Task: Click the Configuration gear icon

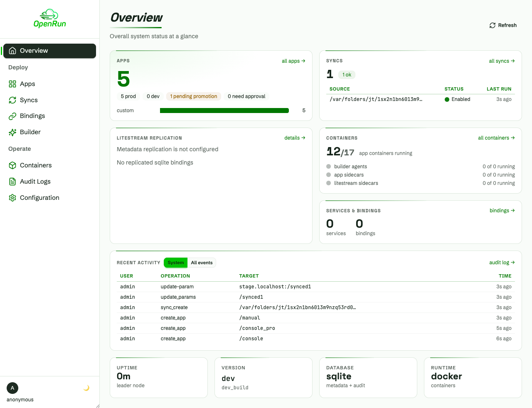Action: (x=12, y=198)
